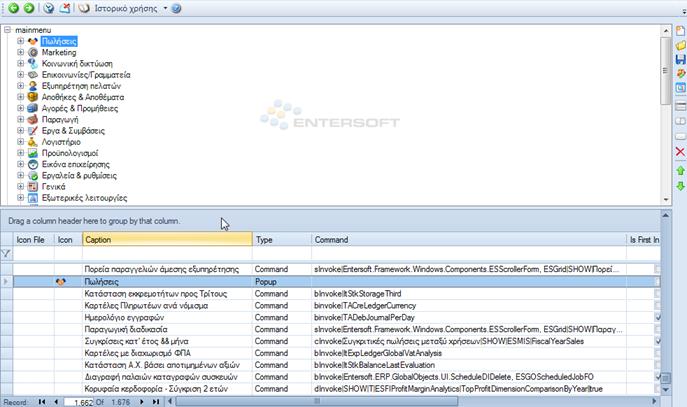Select Εργαλεία & ρυθμίσεις in the tree
Viewport: 687px width, 407px height.
(x=79, y=175)
